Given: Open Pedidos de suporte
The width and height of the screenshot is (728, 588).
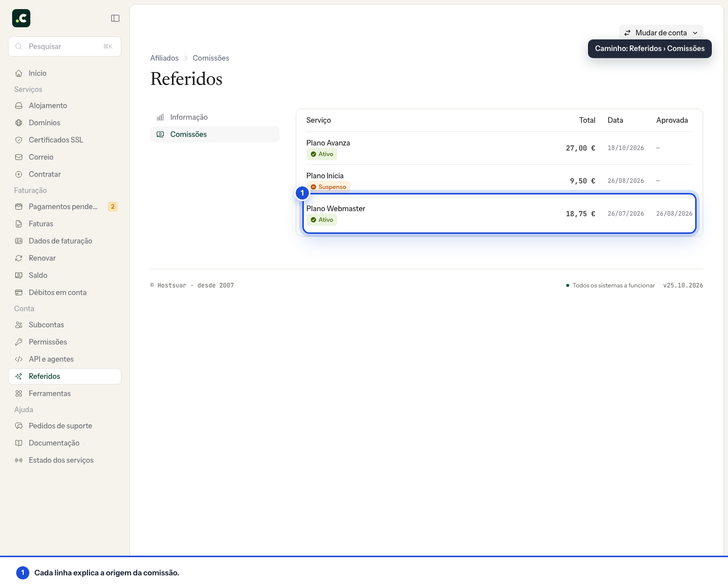Looking at the screenshot, I should pos(65,426).
